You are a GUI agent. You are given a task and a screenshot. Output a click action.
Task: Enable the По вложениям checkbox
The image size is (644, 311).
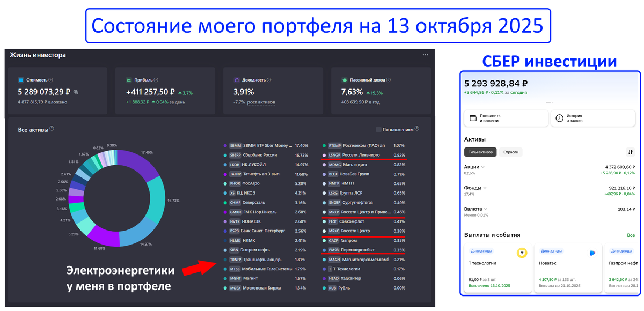379,129
